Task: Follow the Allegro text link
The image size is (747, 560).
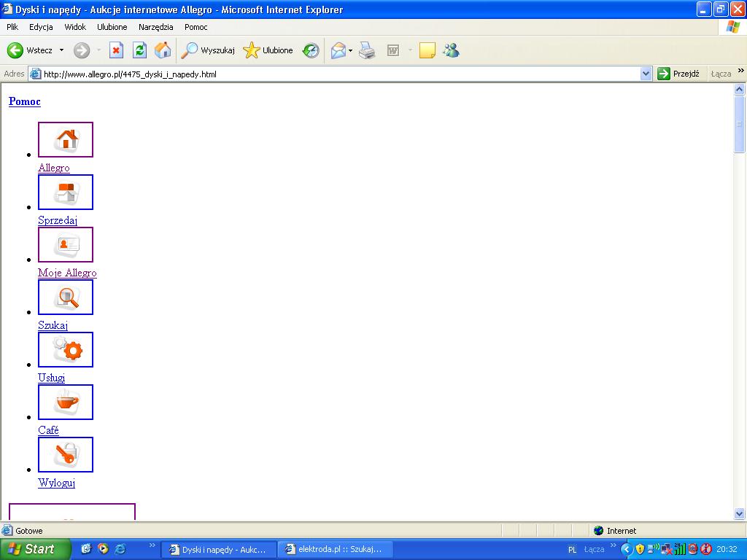Action: point(54,168)
